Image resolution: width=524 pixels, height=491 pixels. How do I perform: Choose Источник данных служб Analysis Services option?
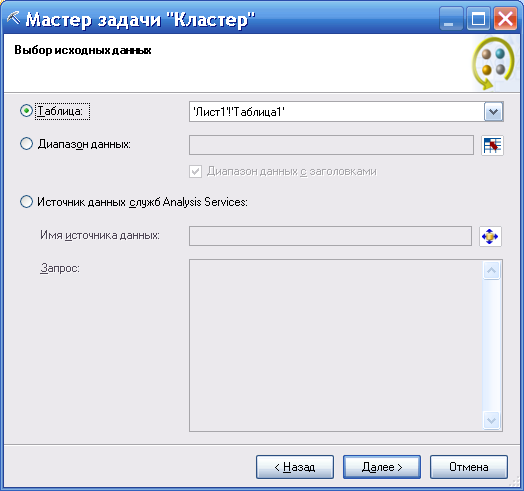(x=26, y=202)
